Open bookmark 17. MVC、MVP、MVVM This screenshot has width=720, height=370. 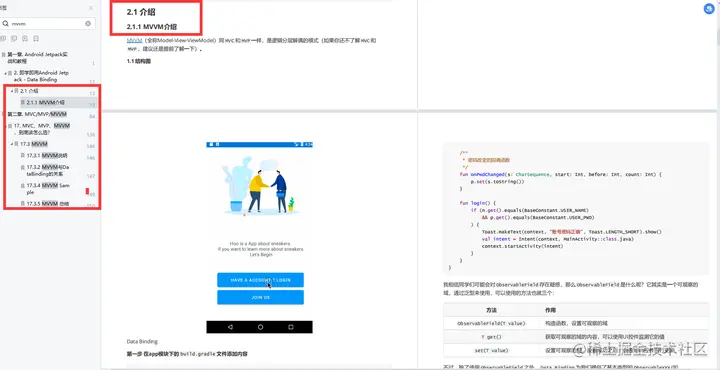pyautogui.click(x=41, y=129)
